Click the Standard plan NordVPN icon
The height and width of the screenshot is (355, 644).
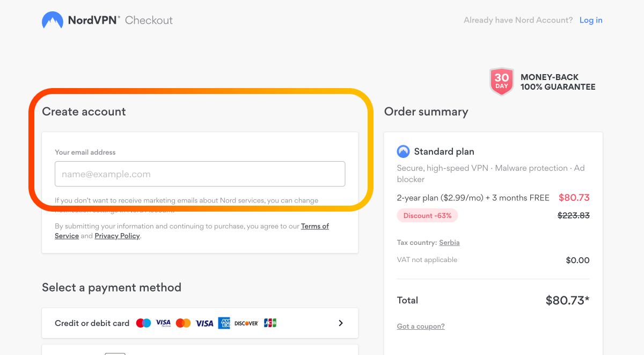click(403, 151)
